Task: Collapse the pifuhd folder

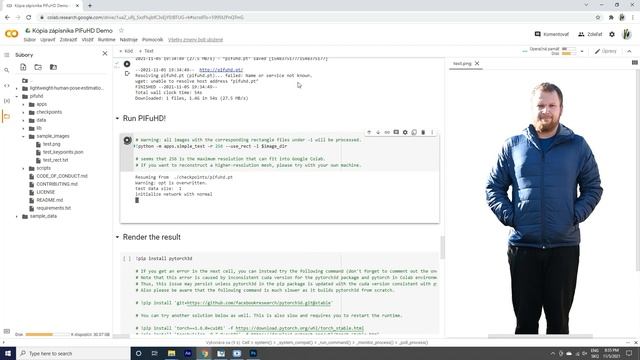Action: click(x=17, y=96)
